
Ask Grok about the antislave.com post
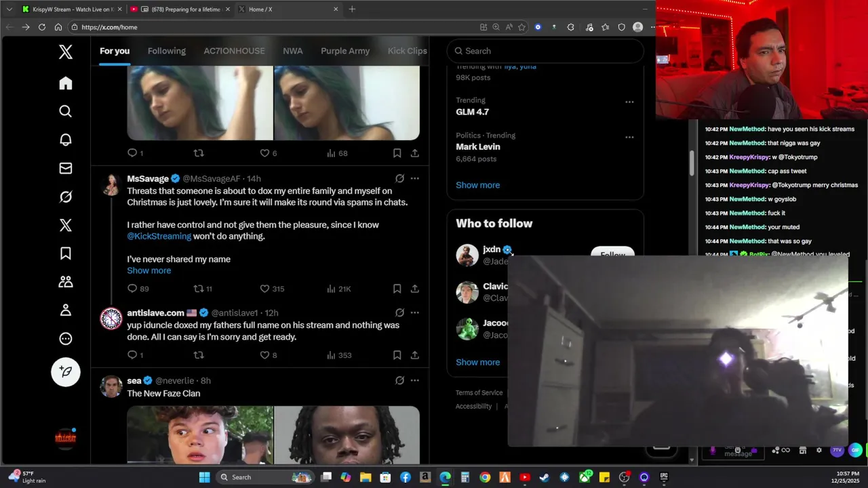tap(399, 313)
